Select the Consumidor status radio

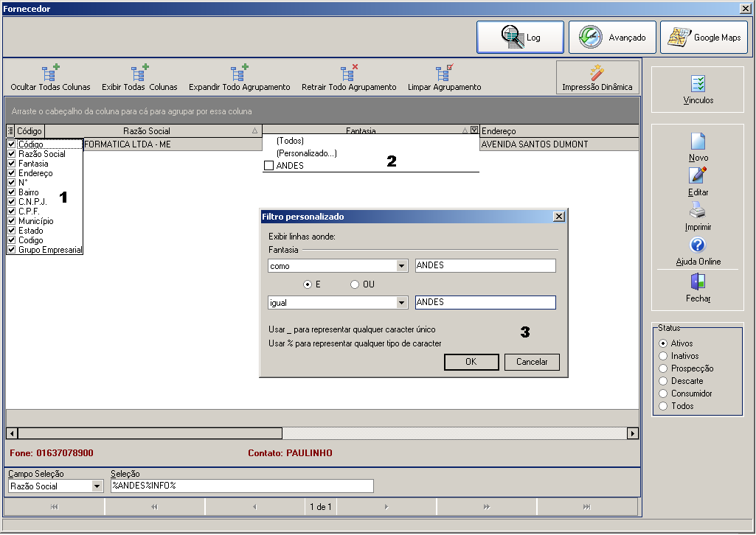coord(663,394)
